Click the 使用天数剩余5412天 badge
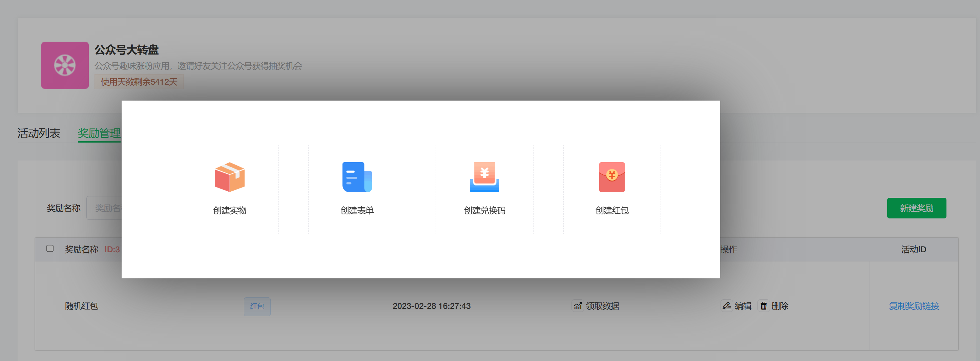Viewport: 980px width, 361px height. coord(139,82)
